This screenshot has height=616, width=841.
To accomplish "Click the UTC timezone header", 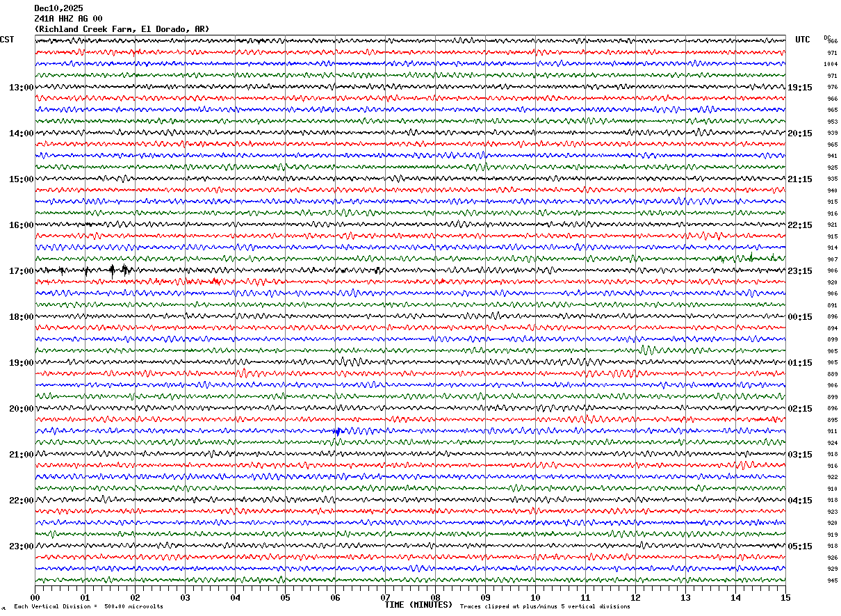I will tap(803, 40).
